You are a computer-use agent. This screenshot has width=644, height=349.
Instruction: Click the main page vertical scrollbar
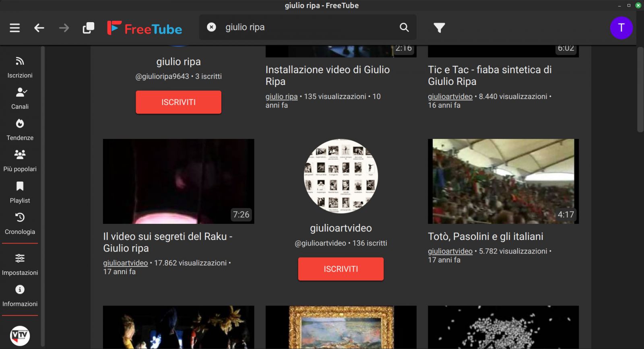[x=640, y=89]
